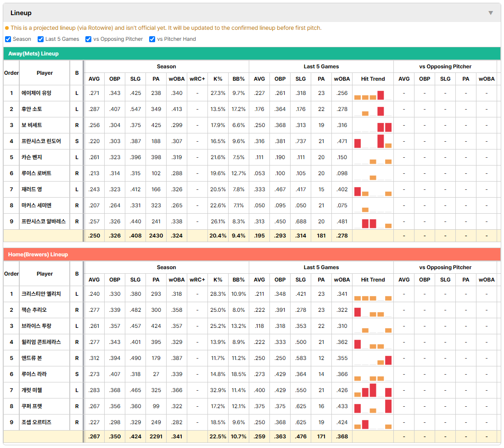Uncheck the Season checkbox
The width and height of the screenshot is (504, 448).
coord(8,39)
